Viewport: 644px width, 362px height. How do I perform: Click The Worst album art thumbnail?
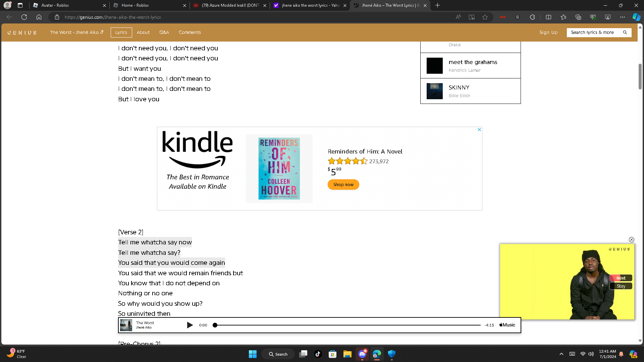click(x=126, y=325)
